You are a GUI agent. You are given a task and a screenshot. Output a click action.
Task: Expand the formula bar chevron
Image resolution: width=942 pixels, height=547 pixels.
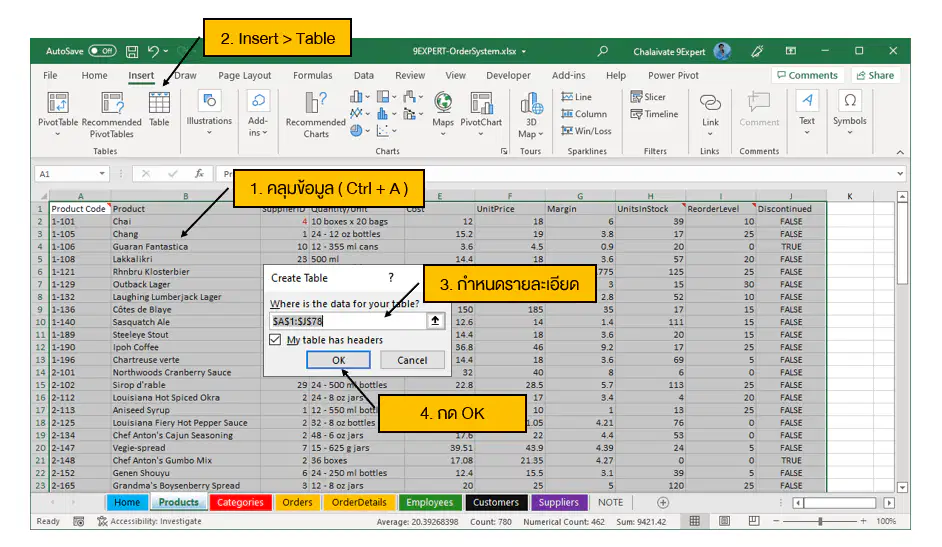coord(900,174)
